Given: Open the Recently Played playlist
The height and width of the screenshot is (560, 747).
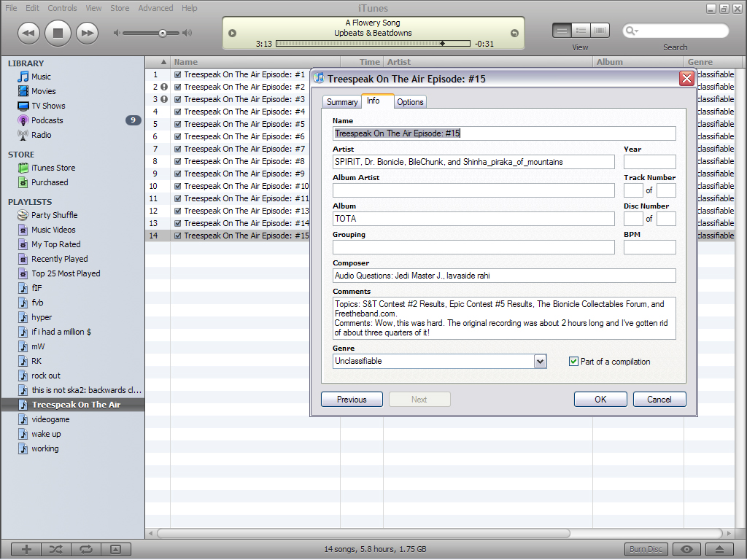Looking at the screenshot, I should (60, 259).
